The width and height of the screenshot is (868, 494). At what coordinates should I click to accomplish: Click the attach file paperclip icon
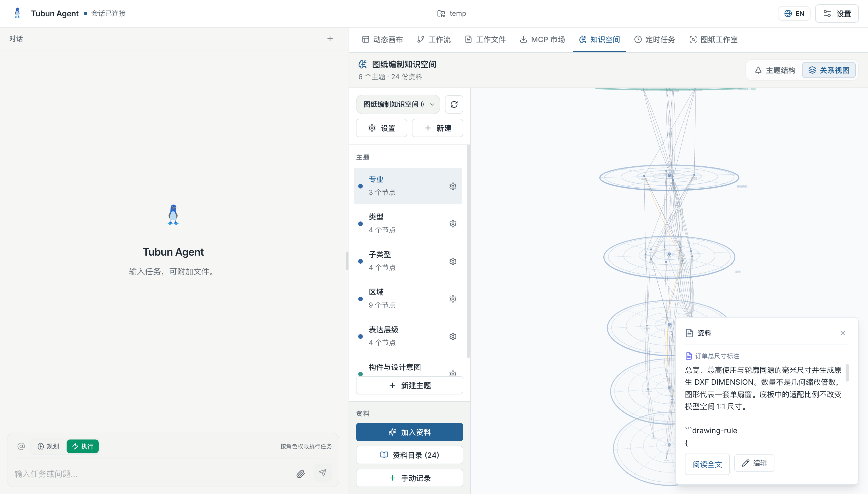pos(301,474)
